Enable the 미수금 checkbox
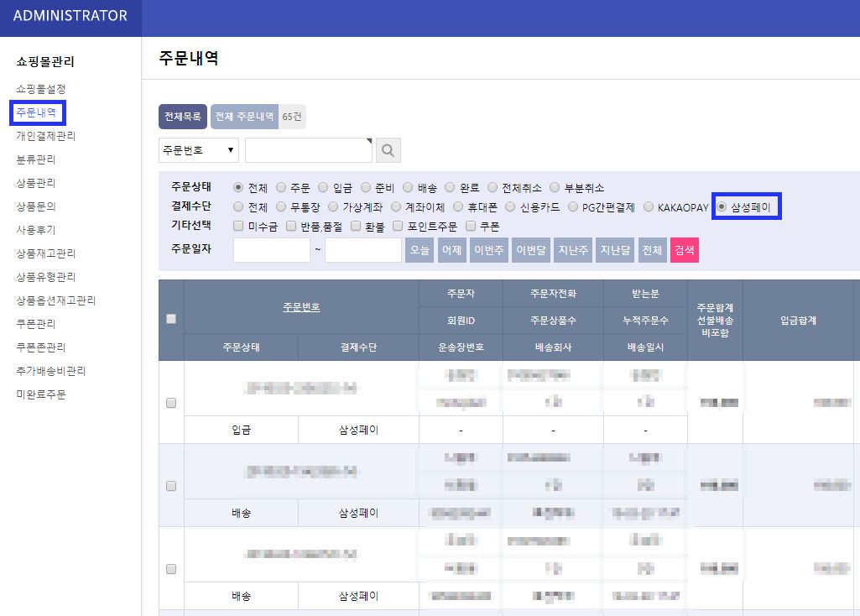The image size is (860, 616). coord(238,226)
